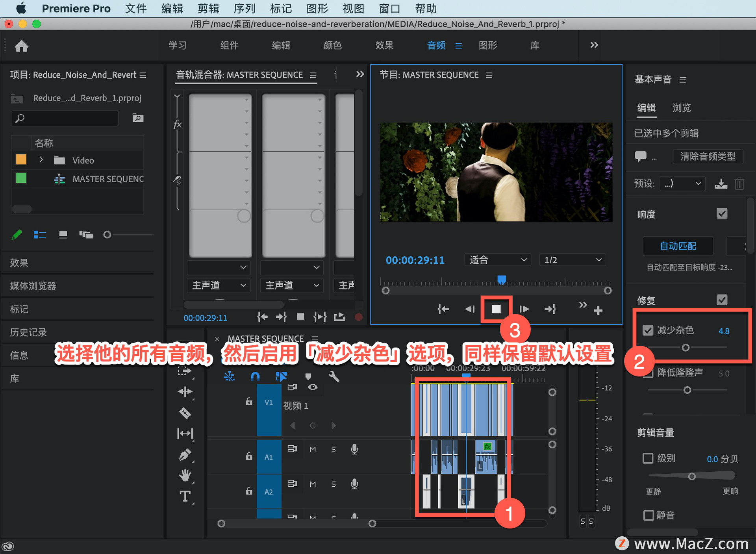
Task: Select the Pen tool in timeline toolbox
Action: pos(185,455)
